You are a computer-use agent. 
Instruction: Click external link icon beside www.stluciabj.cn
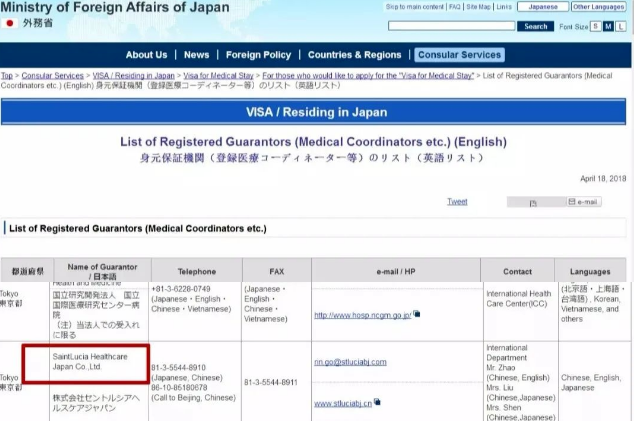(x=377, y=402)
